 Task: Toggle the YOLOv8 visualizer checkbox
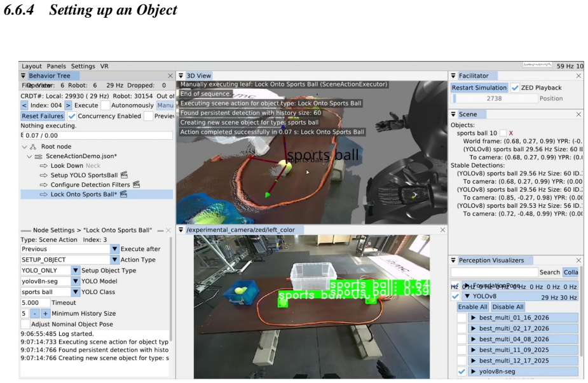(455, 297)
